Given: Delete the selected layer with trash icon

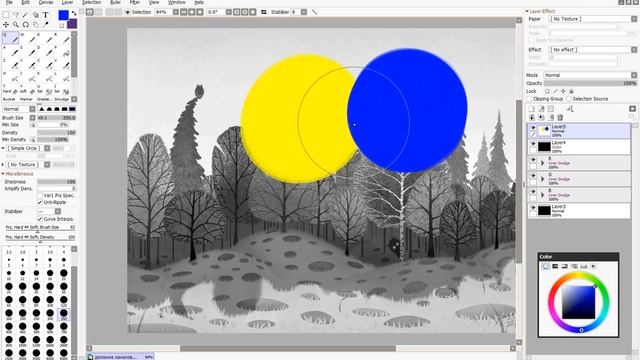Looking at the screenshot, I should coord(560,118).
